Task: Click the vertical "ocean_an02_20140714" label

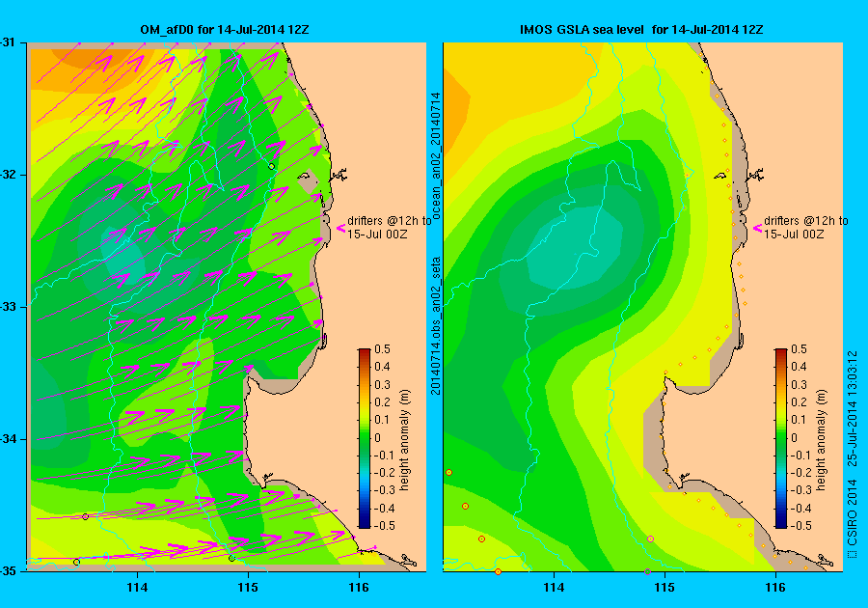Action: 436,155
